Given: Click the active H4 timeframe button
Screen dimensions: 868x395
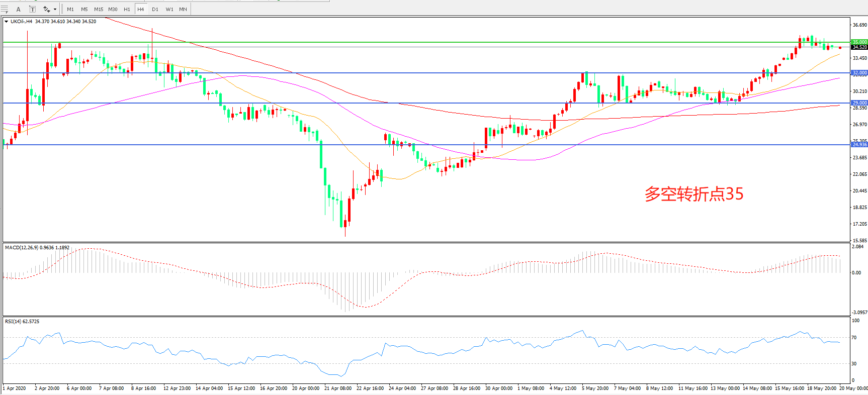Looking at the screenshot, I should pos(141,9).
